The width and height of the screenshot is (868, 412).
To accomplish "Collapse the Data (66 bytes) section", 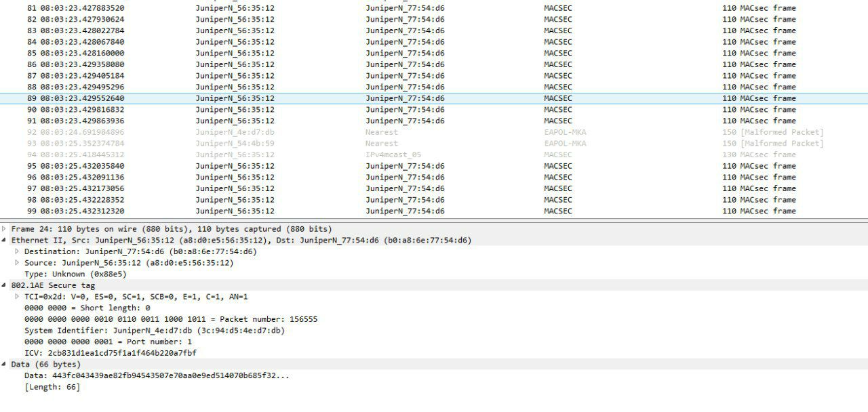I will tap(4, 365).
